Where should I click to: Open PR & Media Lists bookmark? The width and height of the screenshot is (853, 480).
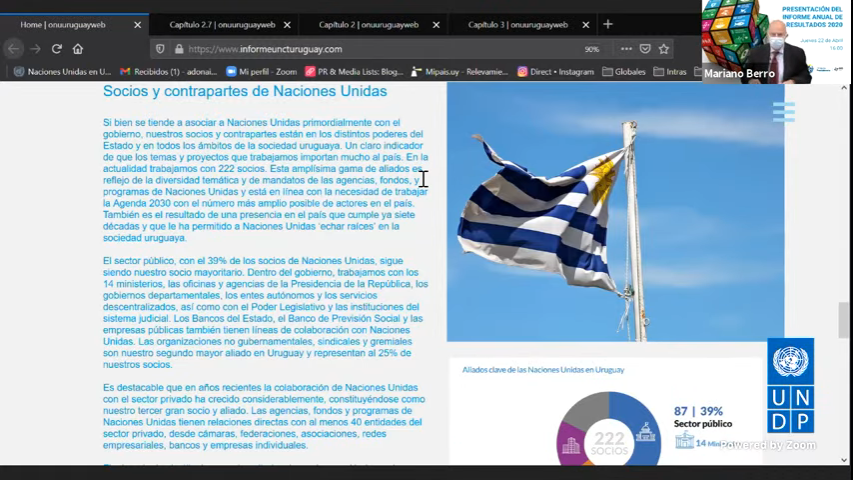354,72
